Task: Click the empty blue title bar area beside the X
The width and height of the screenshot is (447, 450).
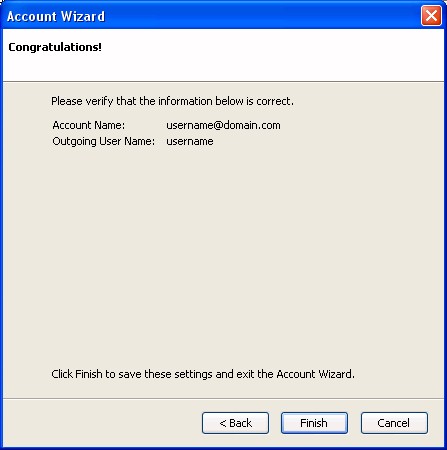Action: coord(262,15)
